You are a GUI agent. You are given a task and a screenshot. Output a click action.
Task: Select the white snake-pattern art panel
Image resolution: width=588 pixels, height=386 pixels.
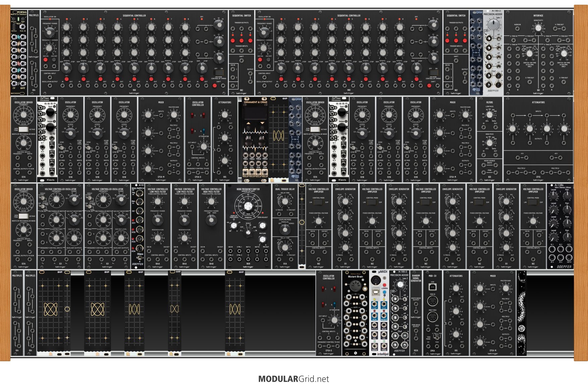click(x=522, y=313)
